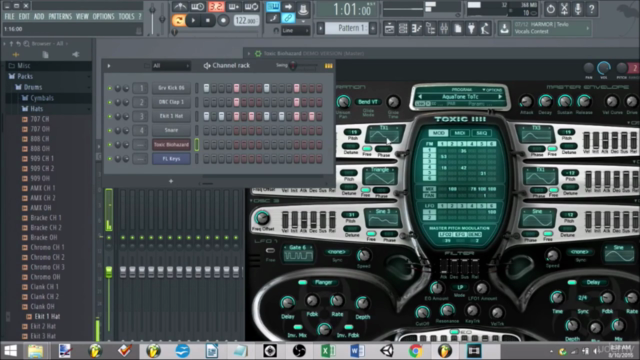640x360 pixels.
Task: Open the Line snap dropdown
Action: 296,31
